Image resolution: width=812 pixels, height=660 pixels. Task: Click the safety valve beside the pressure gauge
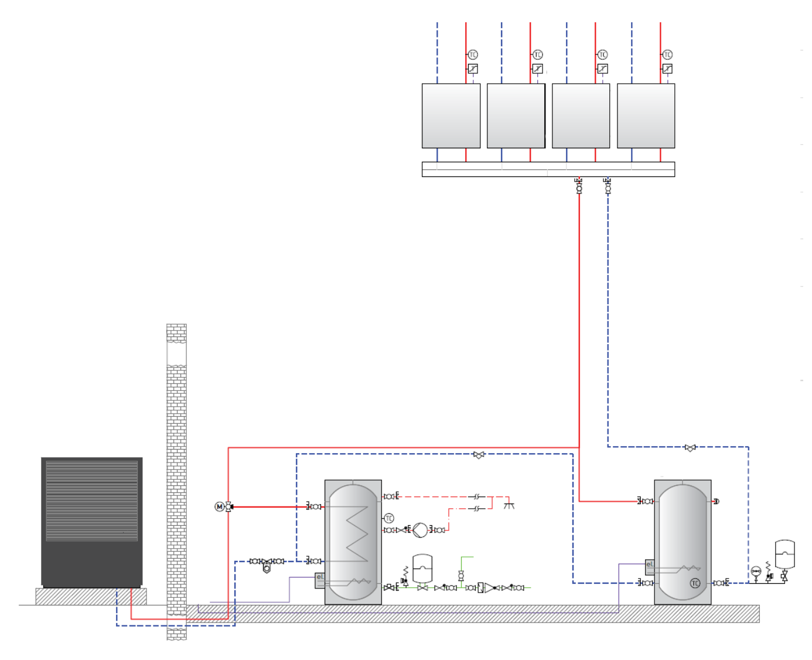coord(769,572)
